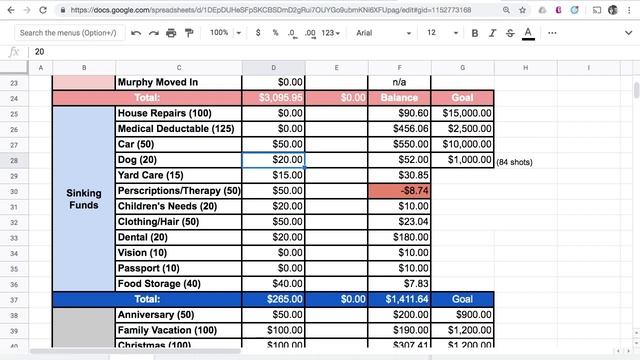
Task: Reload the Google Sheets page
Action: 43,10
